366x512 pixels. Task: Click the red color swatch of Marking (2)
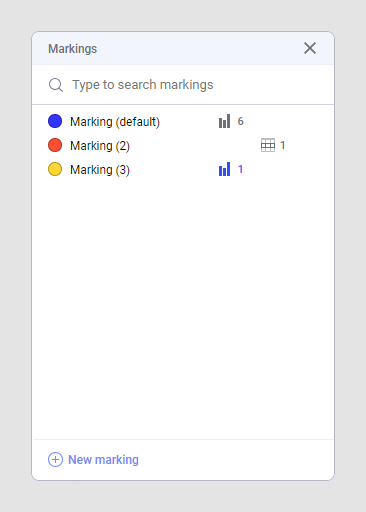point(55,145)
